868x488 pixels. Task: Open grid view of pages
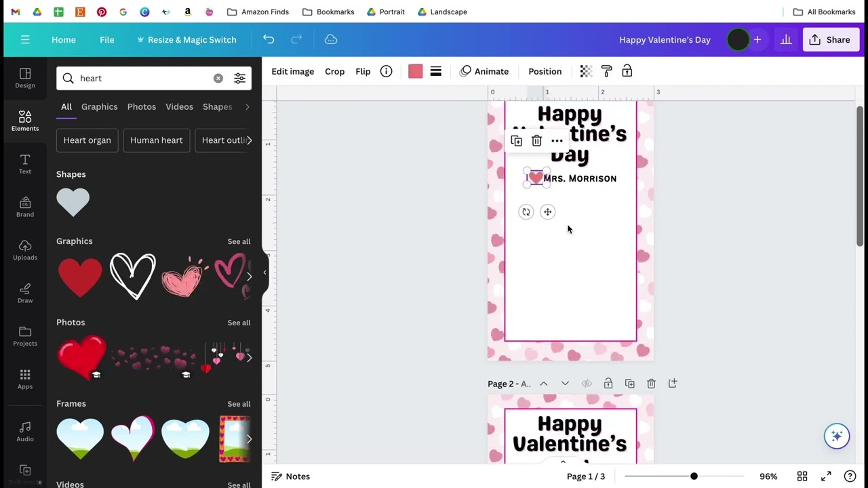tap(802, 476)
